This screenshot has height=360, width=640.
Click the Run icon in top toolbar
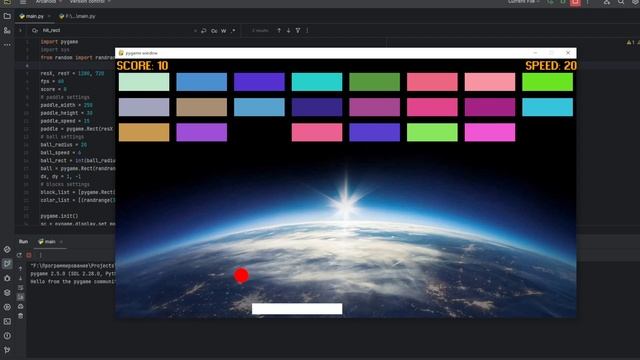click(550, 2)
